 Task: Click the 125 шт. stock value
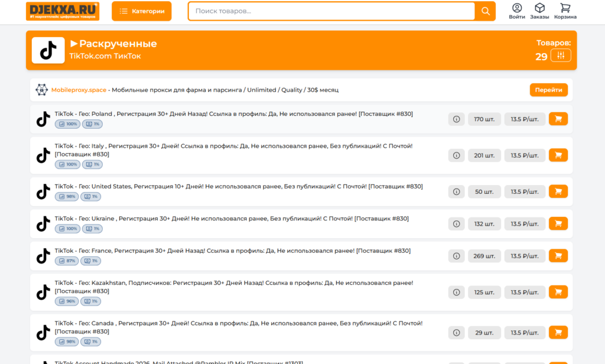[x=484, y=292]
